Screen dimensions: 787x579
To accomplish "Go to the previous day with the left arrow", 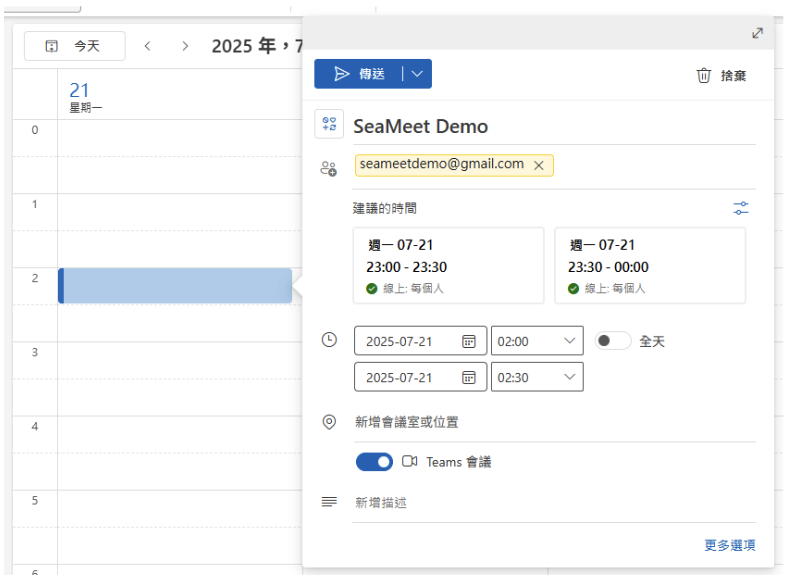I will (x=147, y=46).
